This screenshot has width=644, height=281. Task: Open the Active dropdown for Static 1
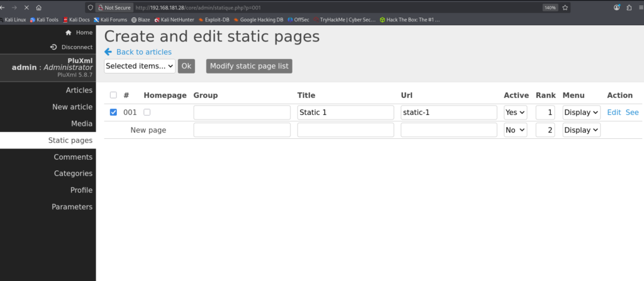(x=515, y=113)
